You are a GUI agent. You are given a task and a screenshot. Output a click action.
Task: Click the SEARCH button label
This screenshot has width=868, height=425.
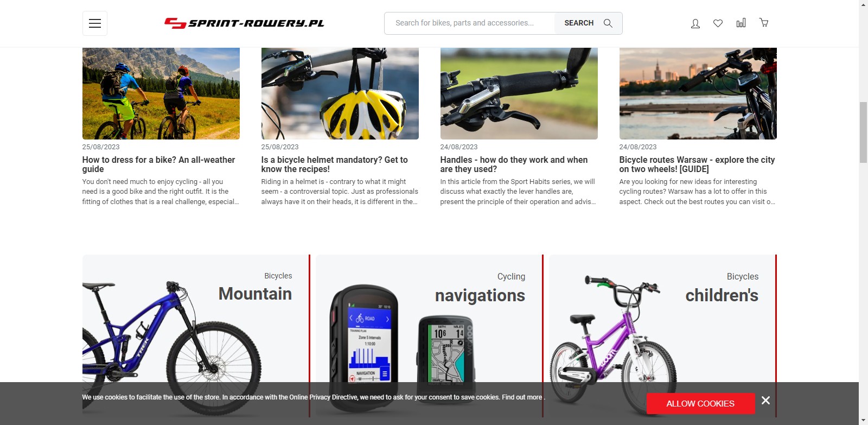pyautogui.click(x=579, y=23)
